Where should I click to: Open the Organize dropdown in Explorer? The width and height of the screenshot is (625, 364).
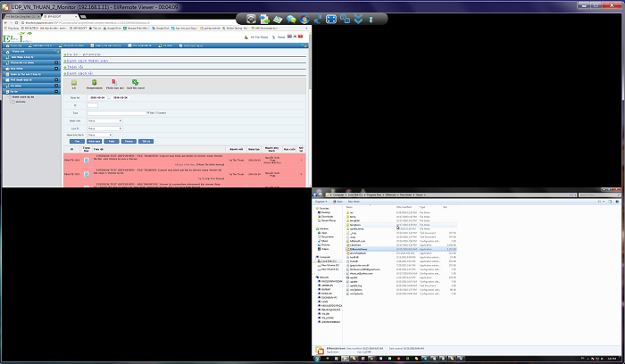tap(321, 202)
